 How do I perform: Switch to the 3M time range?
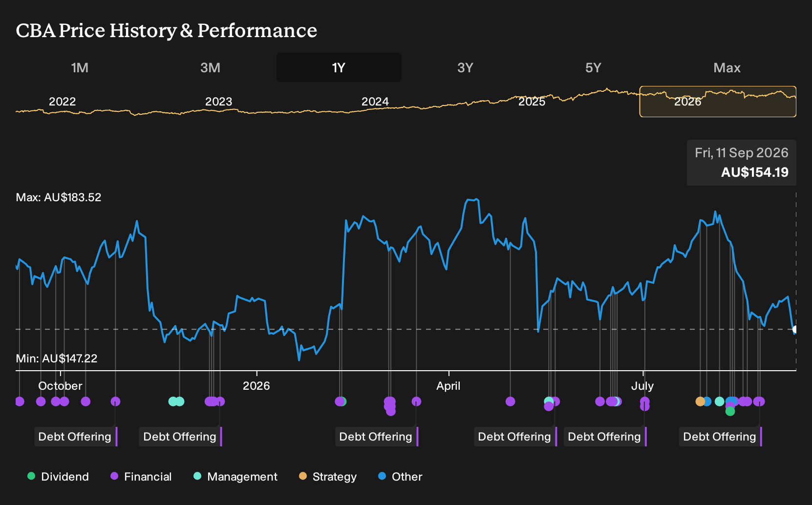(210, 67)
